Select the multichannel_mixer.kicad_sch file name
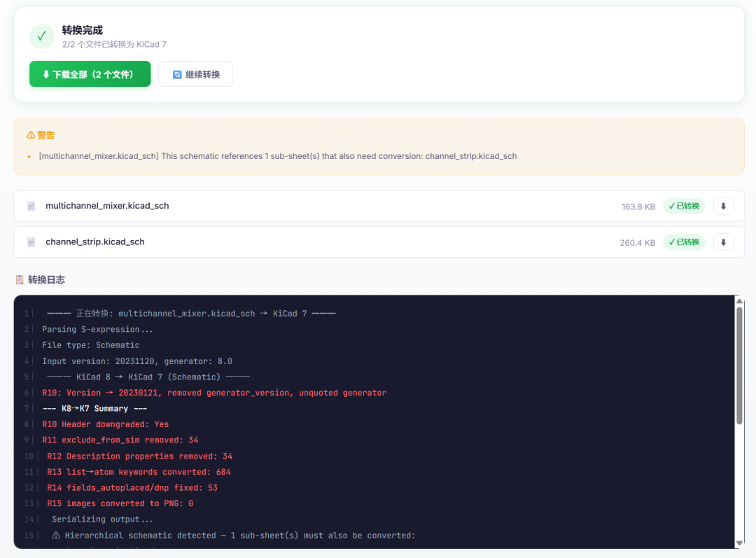Screen dimensions: 756x558 (x=107, y=206)
